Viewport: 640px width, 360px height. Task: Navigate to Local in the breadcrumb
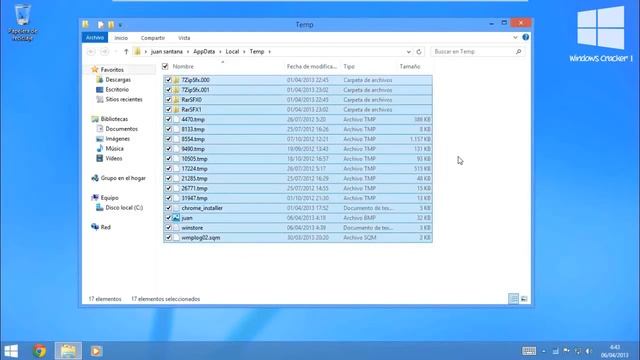[x=232, y=52]
